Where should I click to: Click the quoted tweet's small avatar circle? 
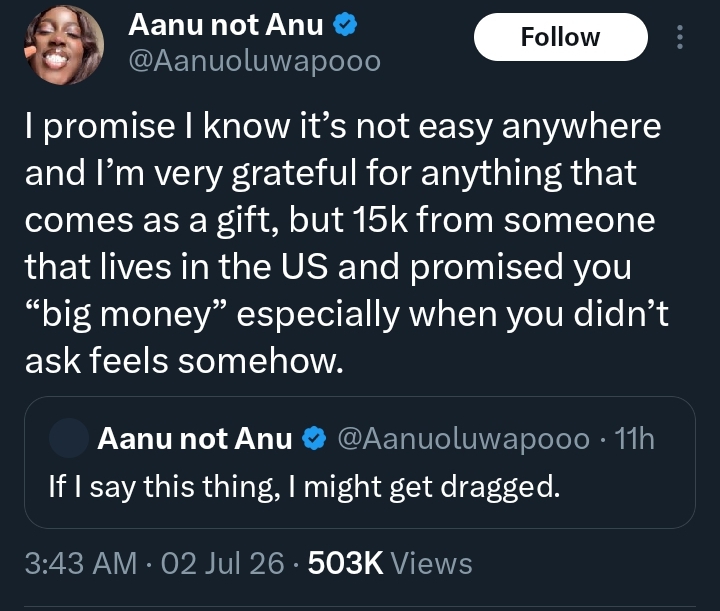click(x=69, y=438)
